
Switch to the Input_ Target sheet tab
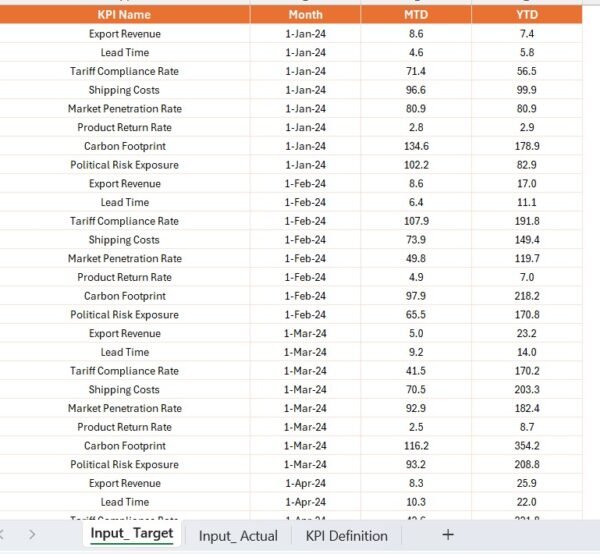[132, 534]
